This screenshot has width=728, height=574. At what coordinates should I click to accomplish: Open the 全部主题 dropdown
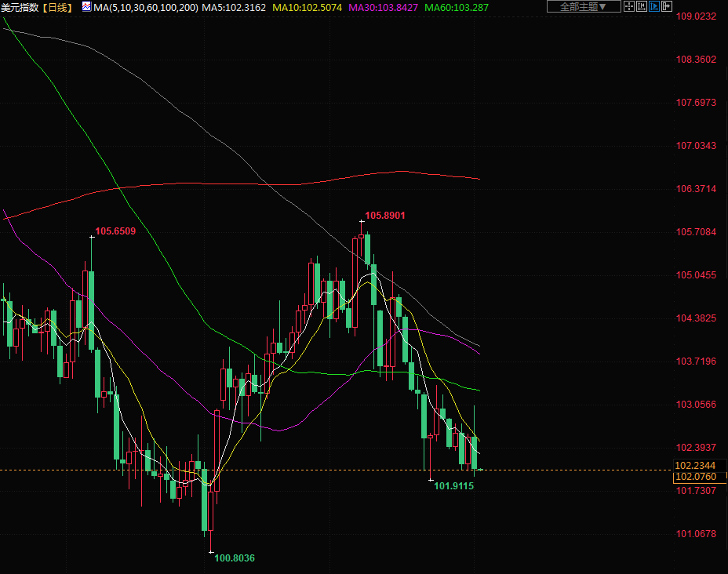click(x=584, y=7)
